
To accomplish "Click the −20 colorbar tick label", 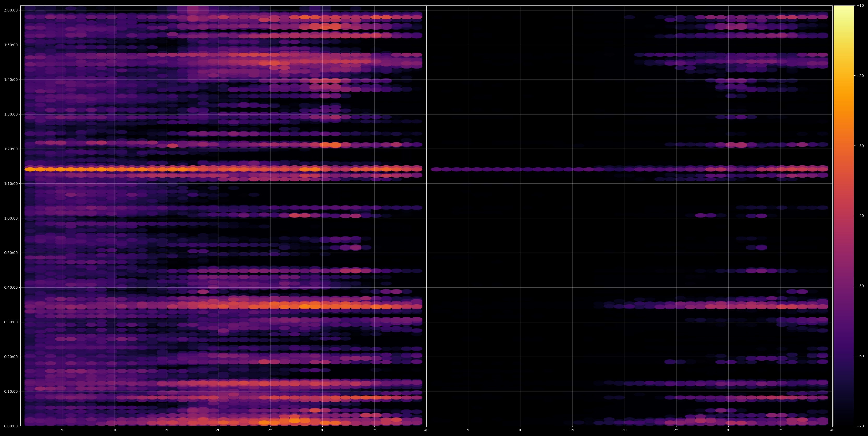I will click(x=860, y=76).
